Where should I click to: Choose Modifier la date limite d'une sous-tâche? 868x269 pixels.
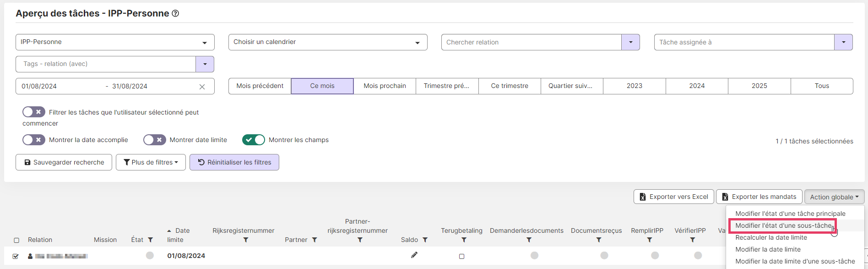tap(795, 261)
